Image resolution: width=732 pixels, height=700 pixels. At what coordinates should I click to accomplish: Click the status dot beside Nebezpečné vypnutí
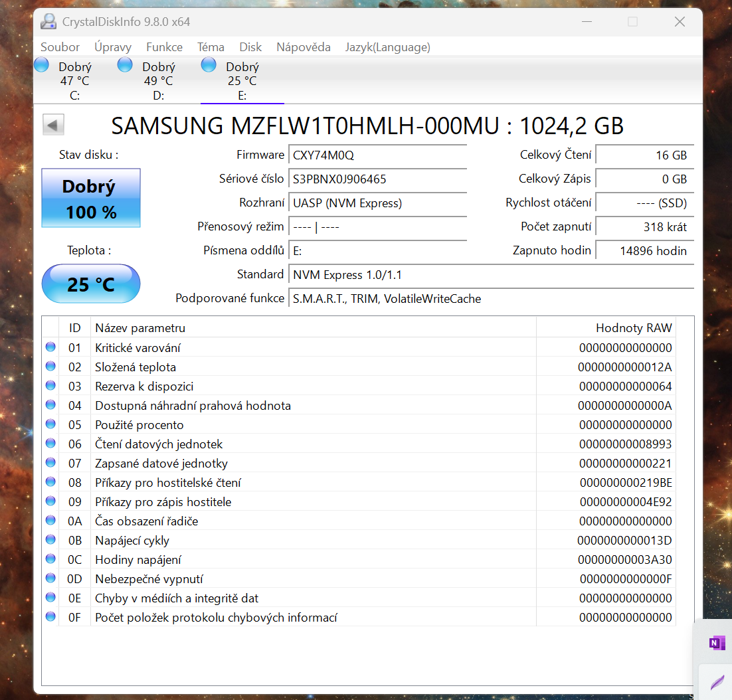50,578
